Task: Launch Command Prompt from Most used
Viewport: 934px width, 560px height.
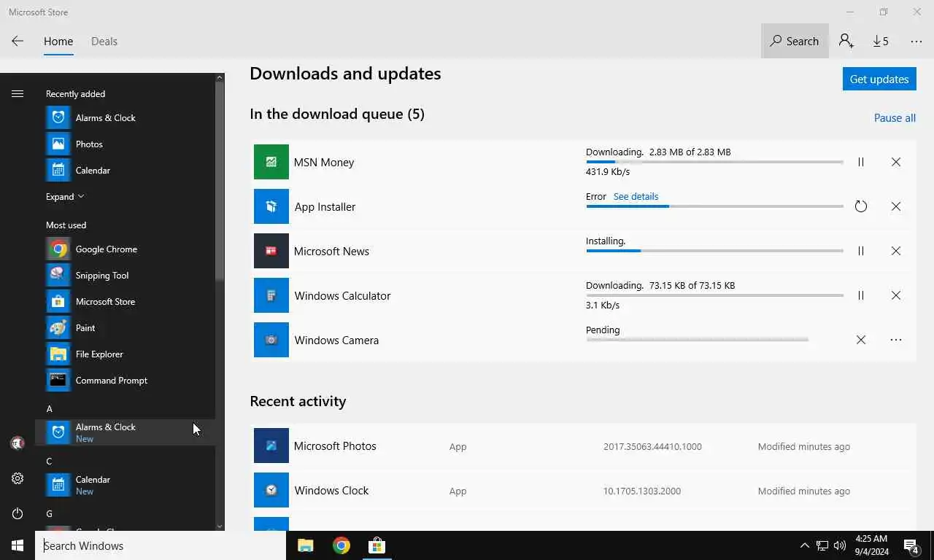Action: (x=125, y=380)
